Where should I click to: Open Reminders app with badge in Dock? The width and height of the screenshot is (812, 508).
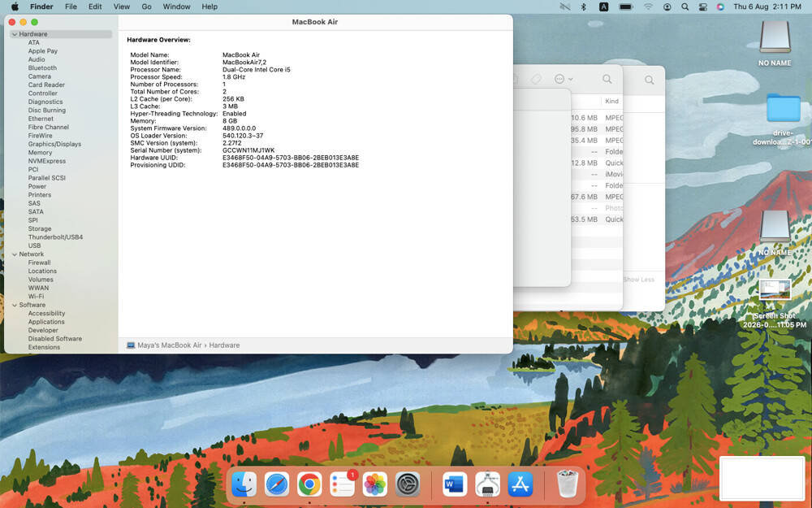(343, 484)
